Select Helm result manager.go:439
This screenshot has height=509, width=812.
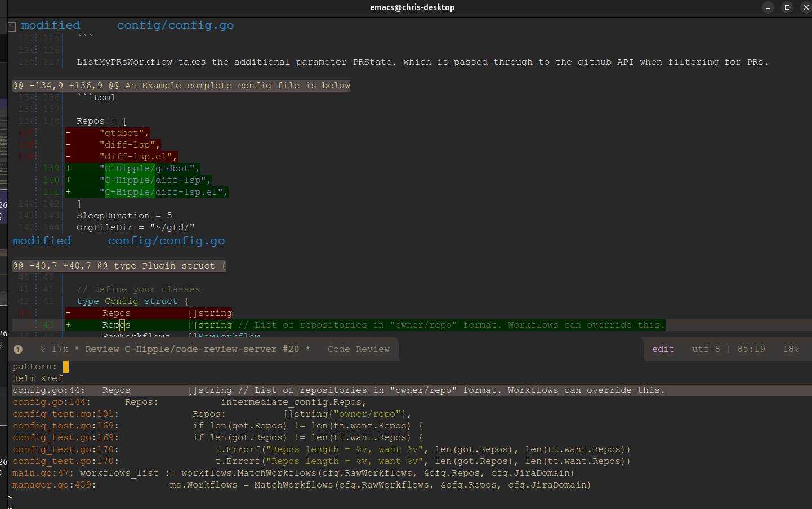[302, 485]
